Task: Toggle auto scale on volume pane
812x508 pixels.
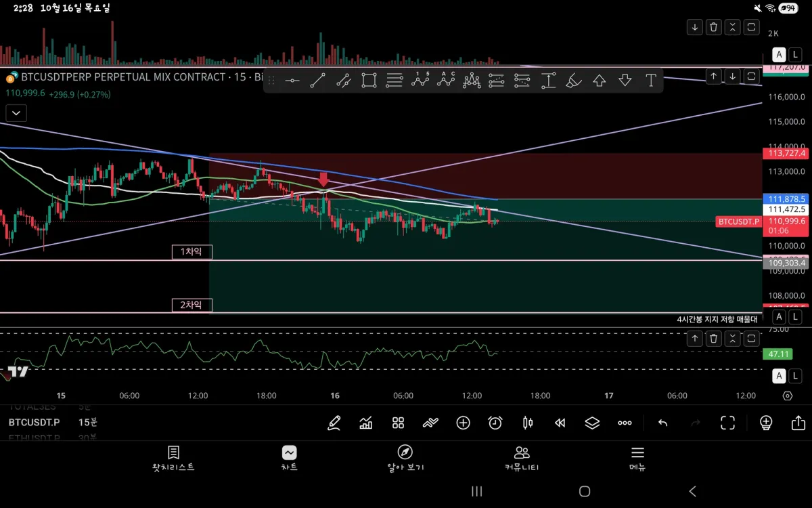Action: pyautogui.click(x=779, y=55)
